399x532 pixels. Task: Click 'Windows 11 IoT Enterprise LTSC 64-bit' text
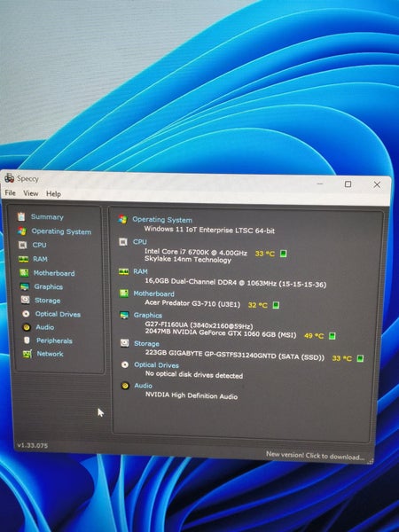(209, 230)
